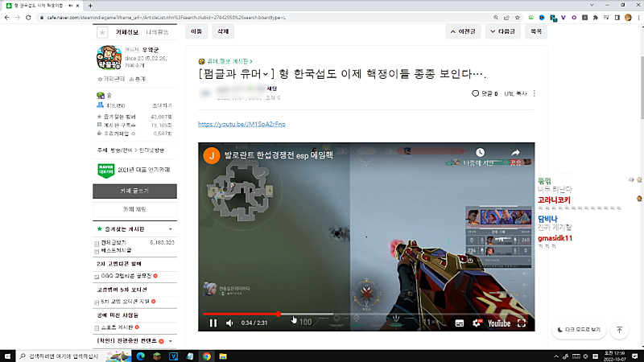This screenshot has height=362, width=644.
Task: Open the post list with 목록 button
Action: pos(536,31)
